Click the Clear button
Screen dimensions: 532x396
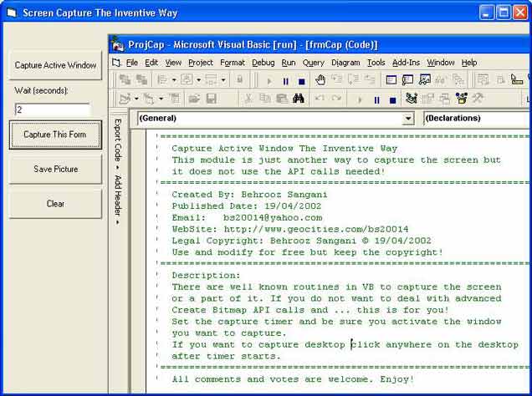[x=55, y=204]
